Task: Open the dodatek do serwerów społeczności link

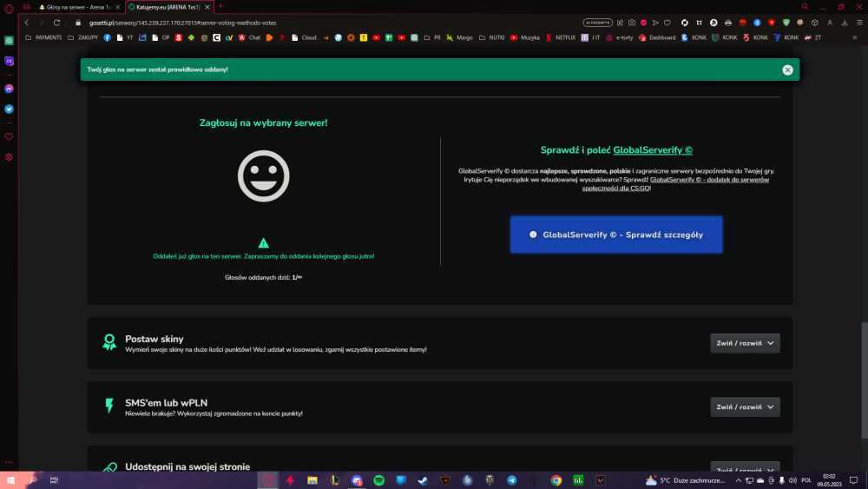Action: coord(675,184)
